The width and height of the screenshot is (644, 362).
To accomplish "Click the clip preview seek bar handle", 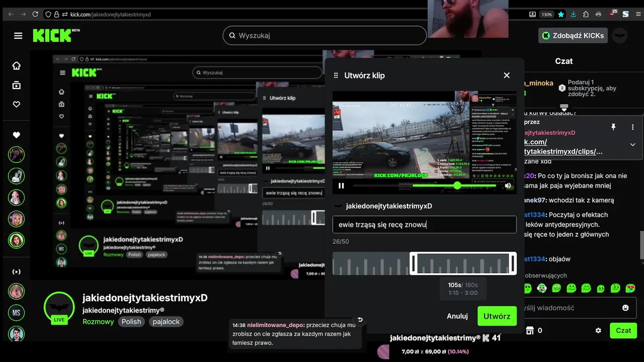I will click(x=457, y=186).
